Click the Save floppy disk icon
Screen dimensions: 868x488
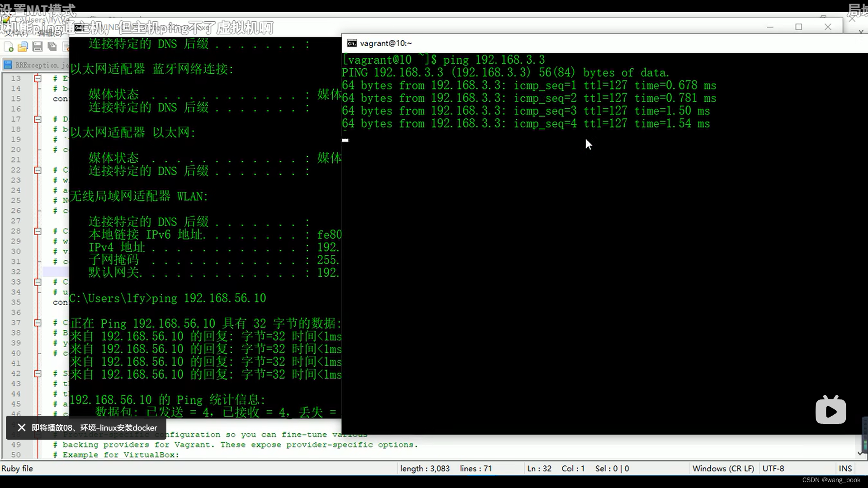pos(38,47)
